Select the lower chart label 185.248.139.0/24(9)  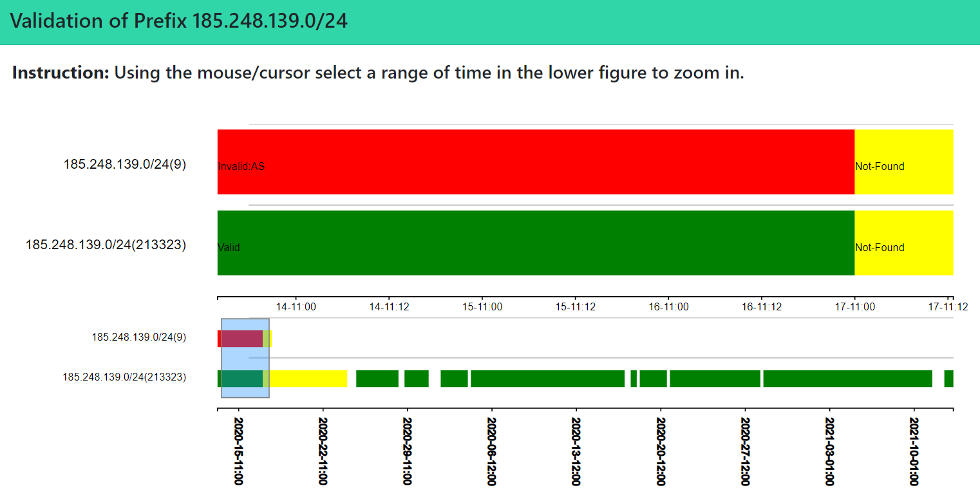[139, 337]
